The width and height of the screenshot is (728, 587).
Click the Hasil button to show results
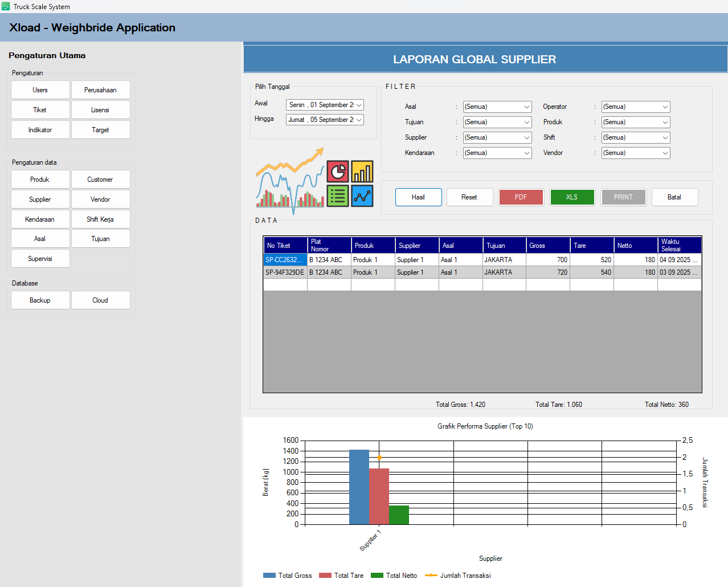[x=418, y=197]
